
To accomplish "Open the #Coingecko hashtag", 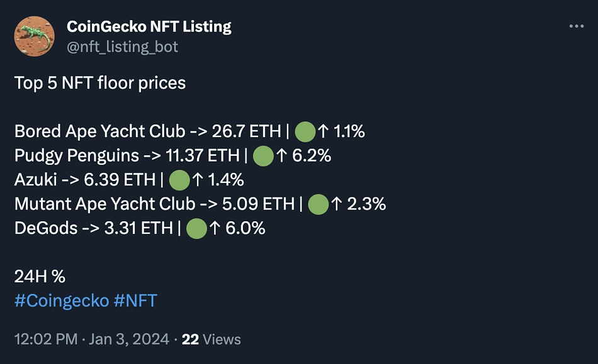I will 62,301.
